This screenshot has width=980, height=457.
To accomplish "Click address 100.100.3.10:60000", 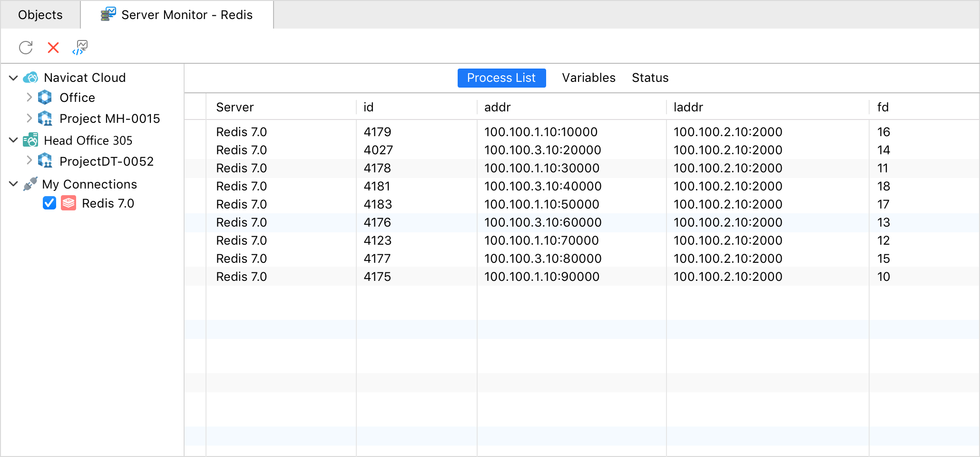I will (x=543, y=222).
